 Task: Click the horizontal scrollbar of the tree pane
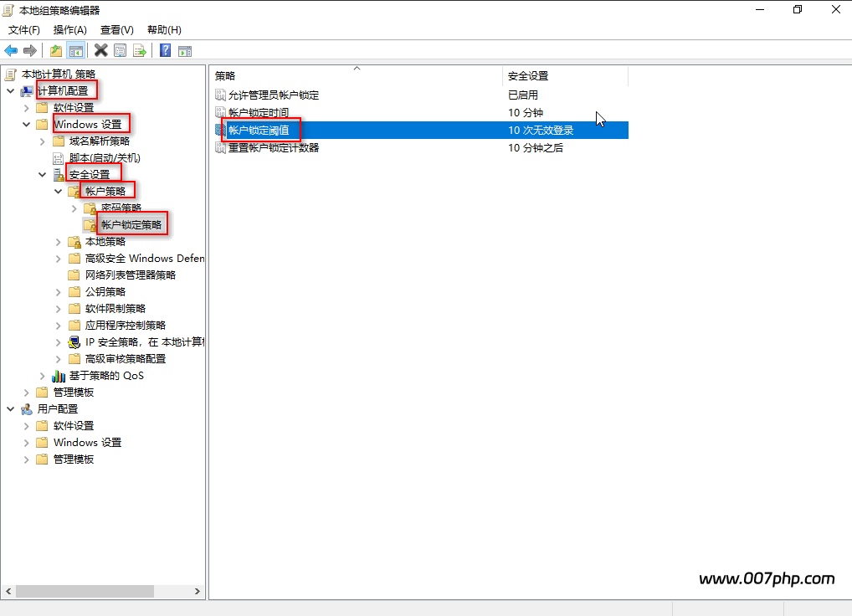(84, 591)
